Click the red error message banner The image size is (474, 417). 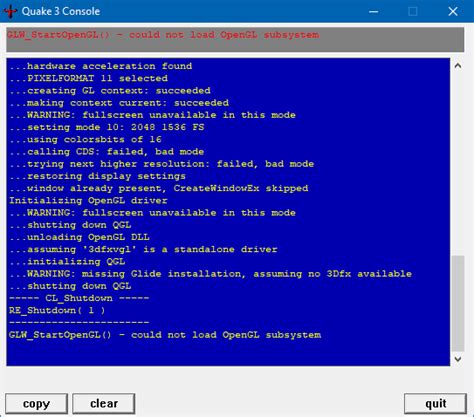pyautogui.click(x=235, y=39)
